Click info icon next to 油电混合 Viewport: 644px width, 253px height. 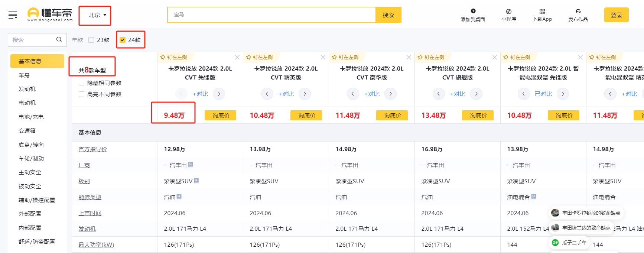[x=534, y=197]
